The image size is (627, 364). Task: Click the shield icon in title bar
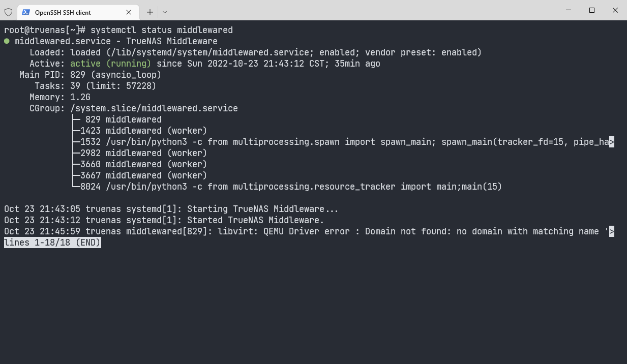[x=8, y=12]
